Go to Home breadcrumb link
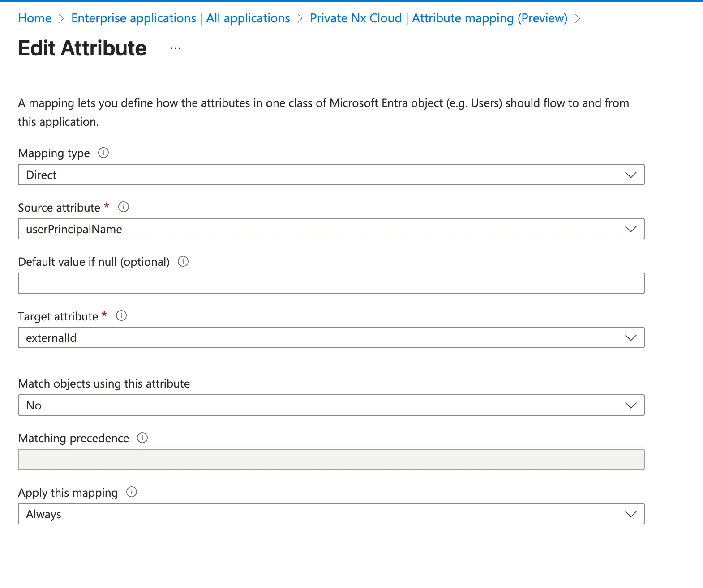This screenshot has height=588, width=703. 35,18
